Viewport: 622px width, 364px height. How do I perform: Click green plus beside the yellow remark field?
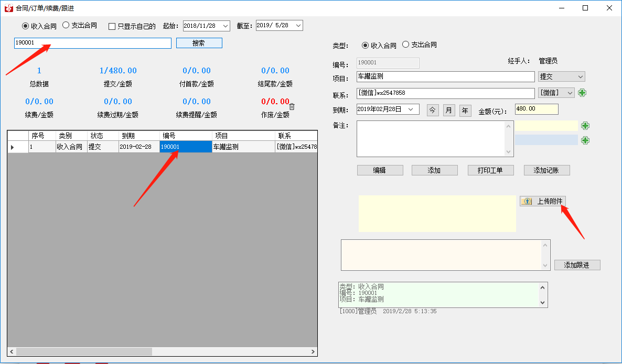click(x=585, y=126)
